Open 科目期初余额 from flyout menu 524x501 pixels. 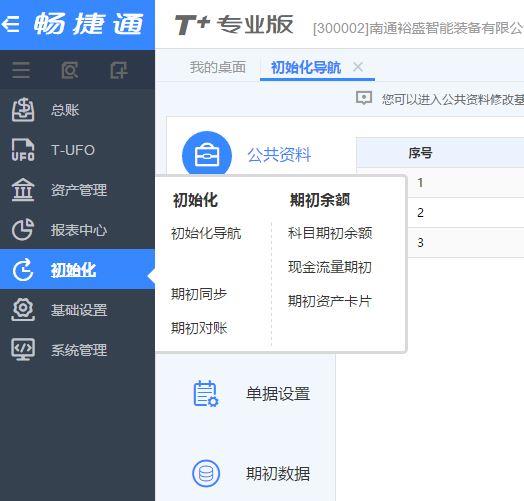(330, 233)
